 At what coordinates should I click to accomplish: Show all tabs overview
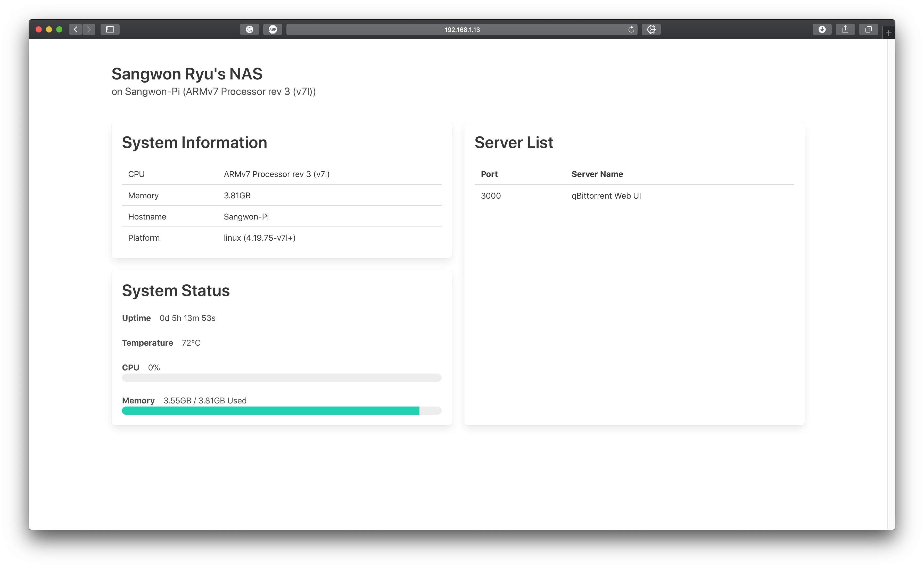[x=868, y=29]
